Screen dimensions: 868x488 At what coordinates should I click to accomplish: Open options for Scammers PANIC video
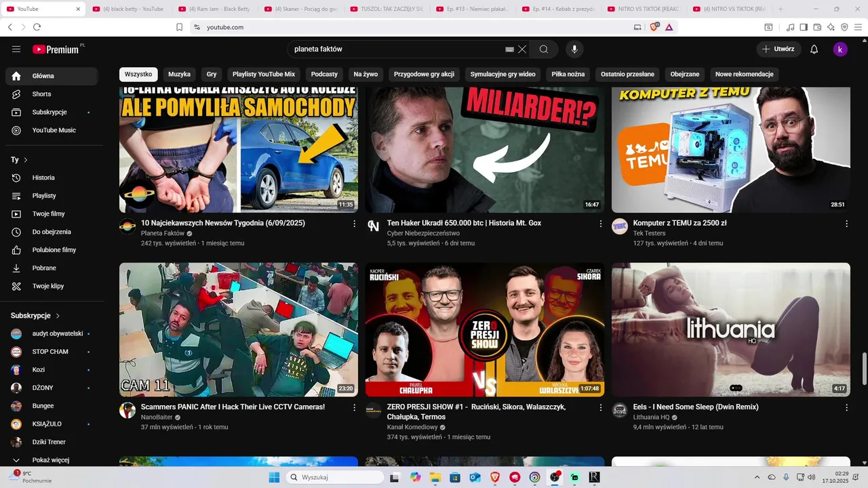(354, 408)
